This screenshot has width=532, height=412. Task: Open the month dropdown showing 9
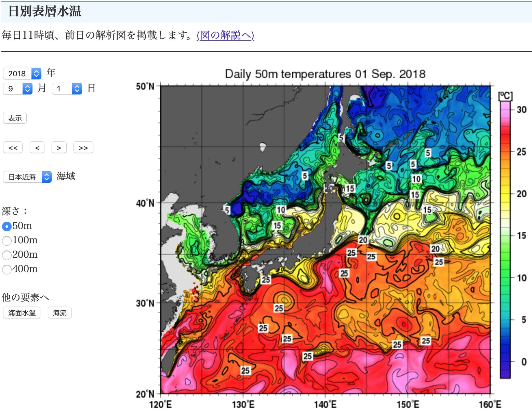point(18,89)
